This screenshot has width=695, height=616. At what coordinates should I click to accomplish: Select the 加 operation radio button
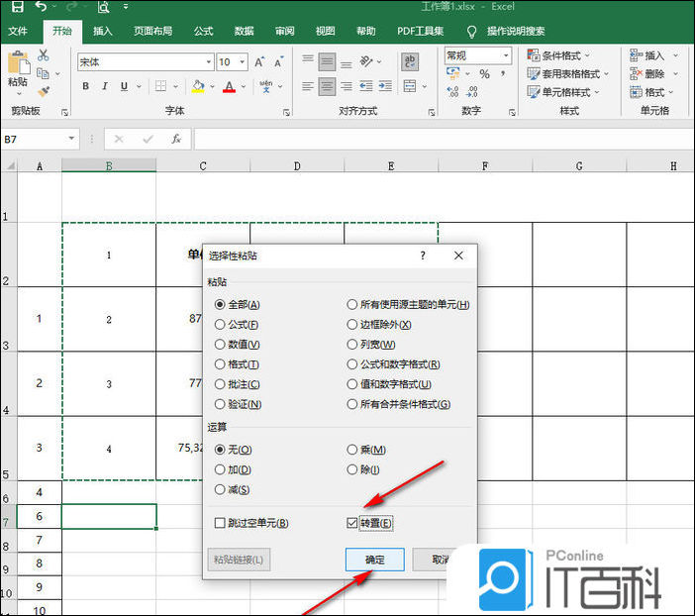pos(221,469)
